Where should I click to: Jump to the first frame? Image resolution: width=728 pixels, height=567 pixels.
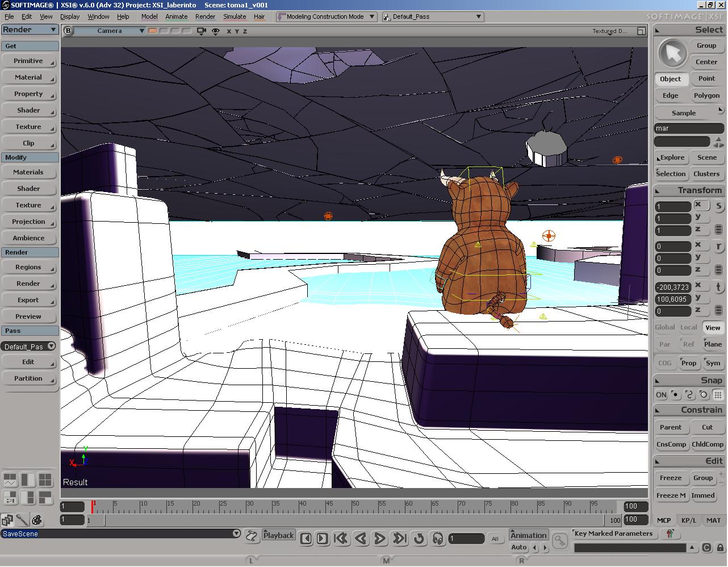click(341, 538)
